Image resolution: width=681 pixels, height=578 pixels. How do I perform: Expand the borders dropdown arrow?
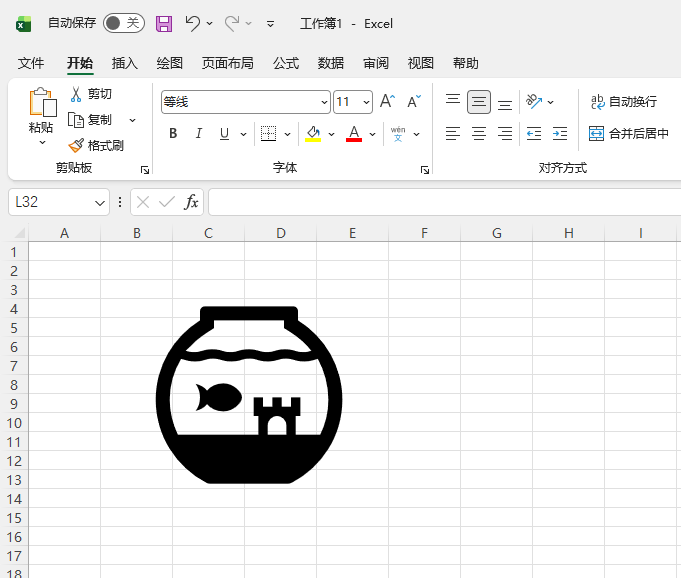[288, 134]
